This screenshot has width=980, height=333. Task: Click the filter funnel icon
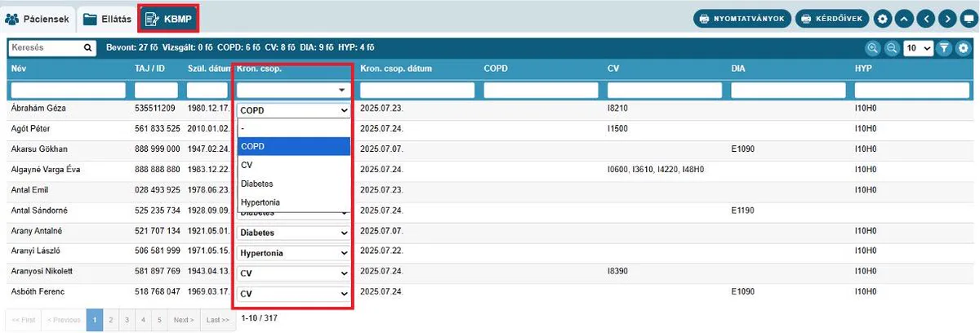[944, 48]
